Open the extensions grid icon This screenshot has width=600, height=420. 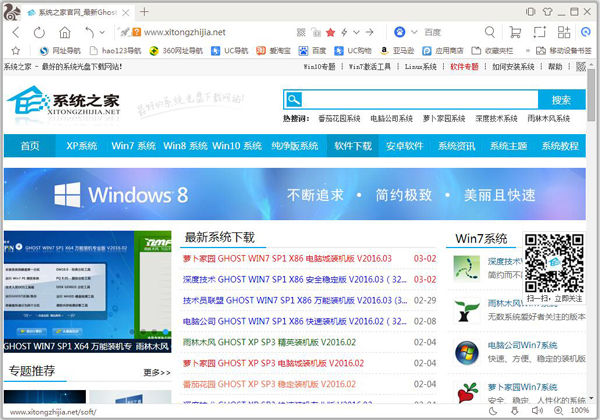[x=564, y=32]
